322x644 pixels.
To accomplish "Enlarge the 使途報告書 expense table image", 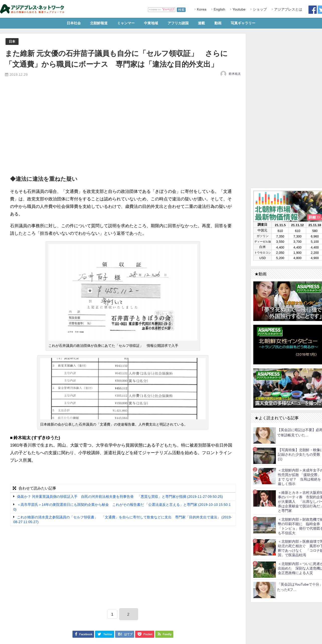I will [123, 388].
